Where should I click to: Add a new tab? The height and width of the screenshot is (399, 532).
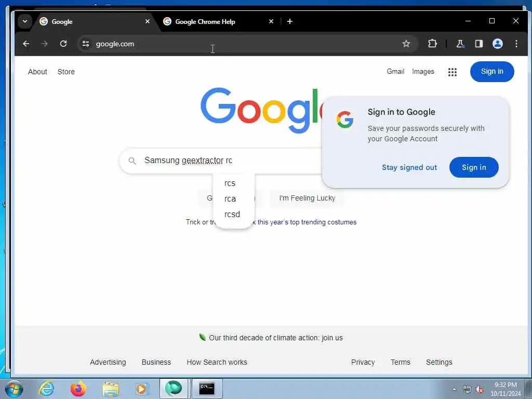290,21
